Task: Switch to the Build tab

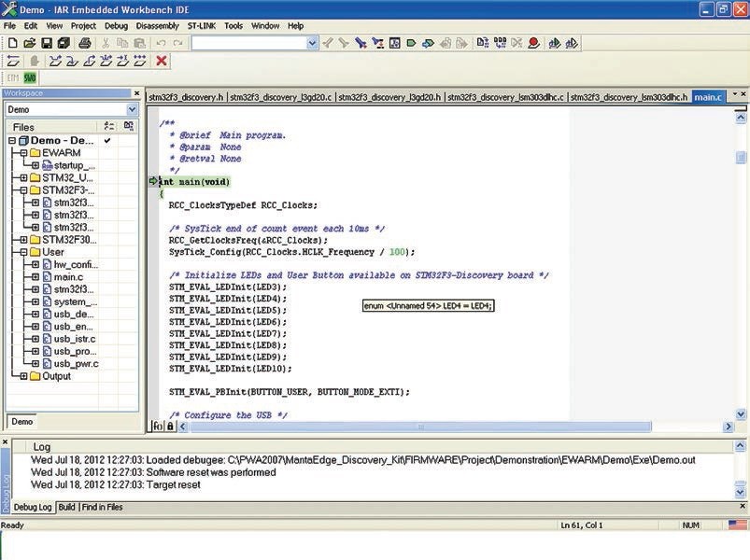Action: [x=66, y=507]
